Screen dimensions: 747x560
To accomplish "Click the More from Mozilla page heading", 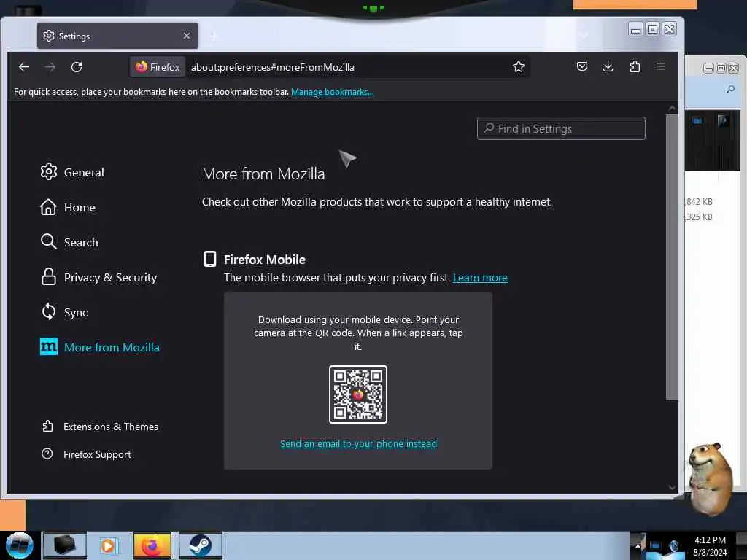I will [x=263, y=174].
